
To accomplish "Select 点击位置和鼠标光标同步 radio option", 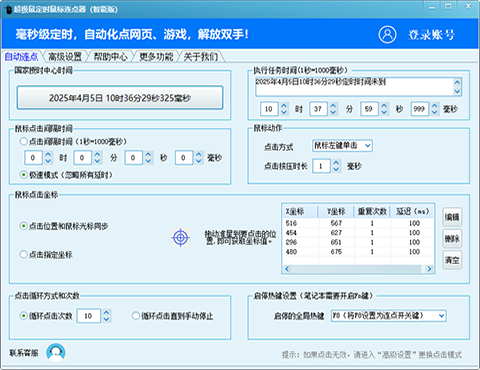I will (23, 226).
